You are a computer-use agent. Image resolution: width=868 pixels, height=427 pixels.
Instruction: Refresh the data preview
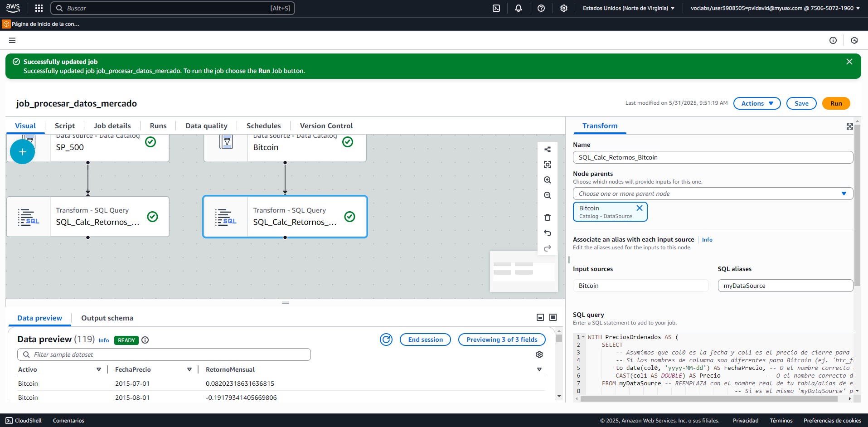coord(386,340)
